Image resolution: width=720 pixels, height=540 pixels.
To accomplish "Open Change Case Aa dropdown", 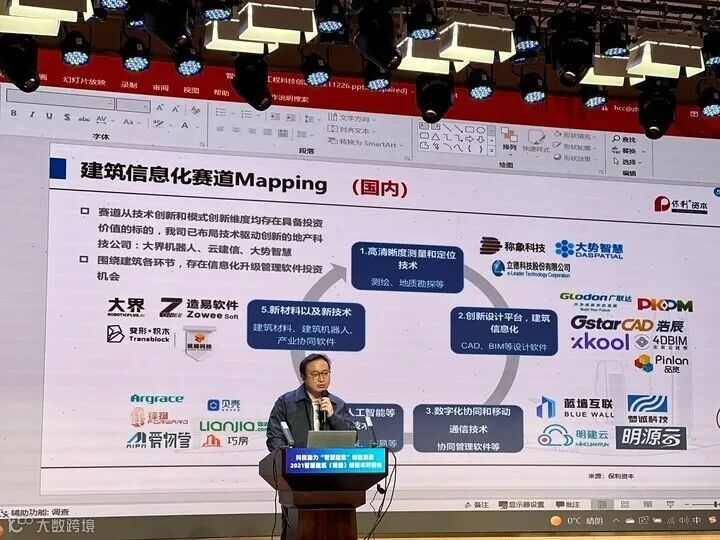I will 130,122.
